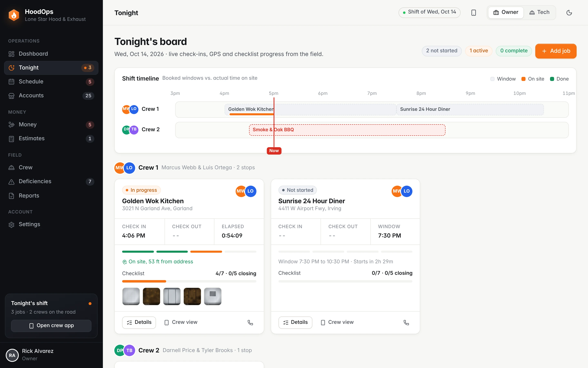Open Deficiencies list

point(51,181)
